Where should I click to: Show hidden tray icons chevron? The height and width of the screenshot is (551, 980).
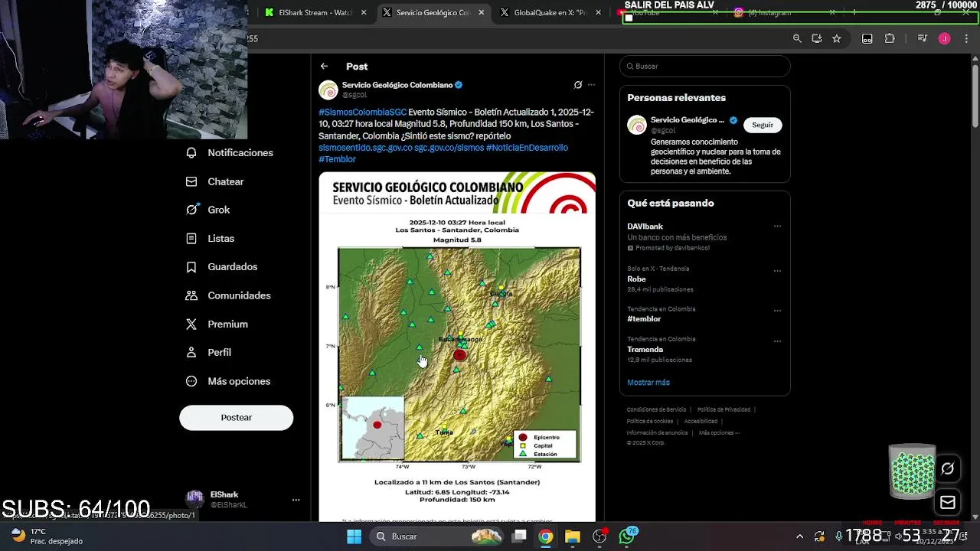(x=799, y=536)
